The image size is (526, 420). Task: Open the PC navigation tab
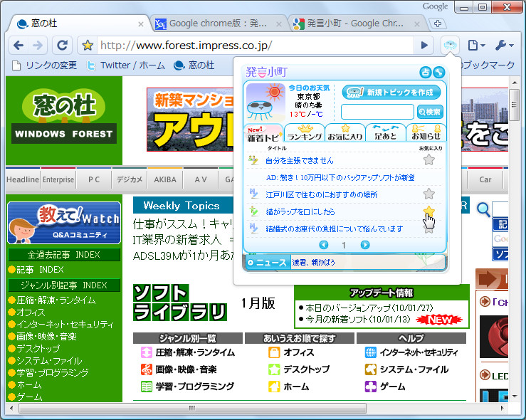(x=94, y=180)
